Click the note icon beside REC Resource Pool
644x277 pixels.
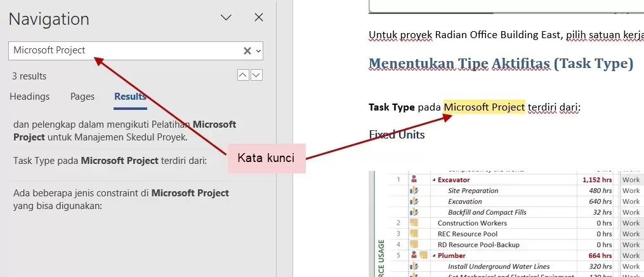(414, 234)
